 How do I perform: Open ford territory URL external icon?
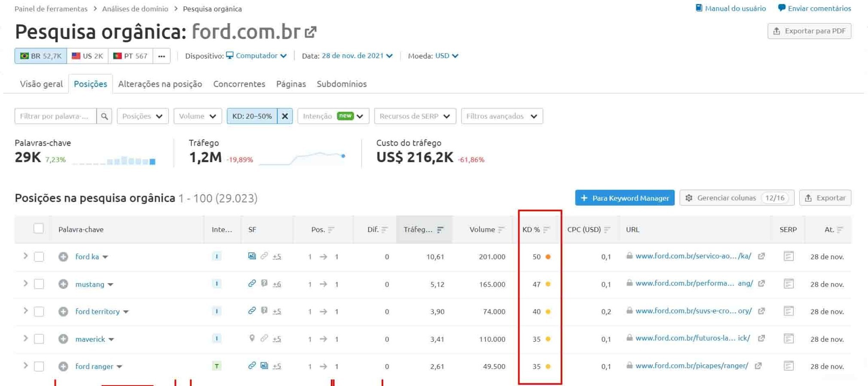coord(761,311)
